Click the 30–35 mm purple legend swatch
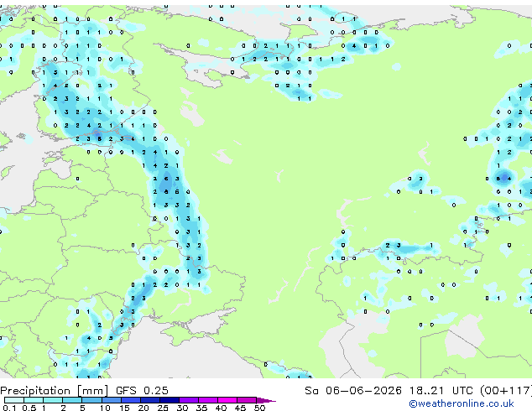Viewport: 532px width, 411px height. 189,400
